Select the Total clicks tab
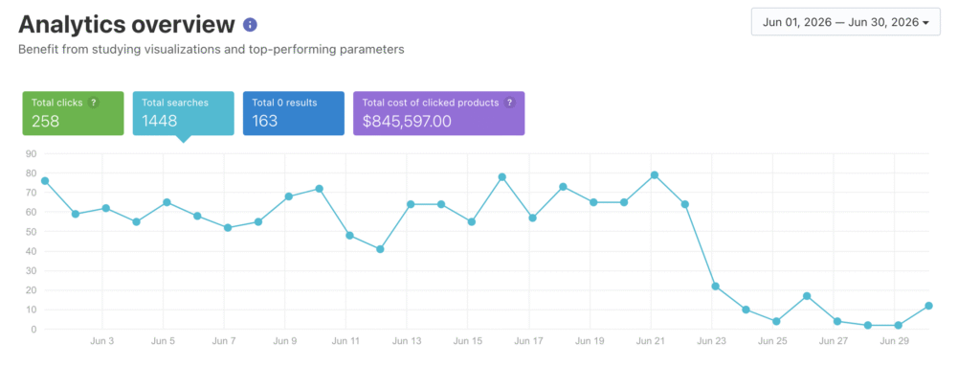The width and height of the screenshot is (980, 368). [73, 113]
